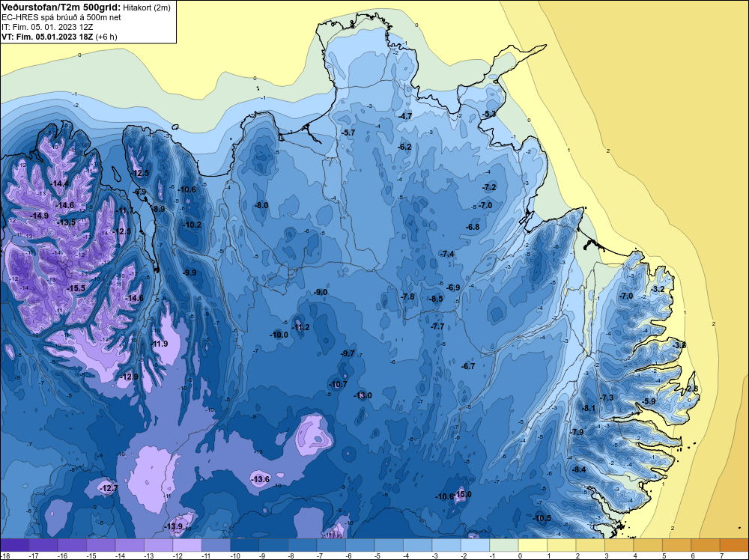
Task: Click the -13.0 temperature value
Action: pos(363,395)
